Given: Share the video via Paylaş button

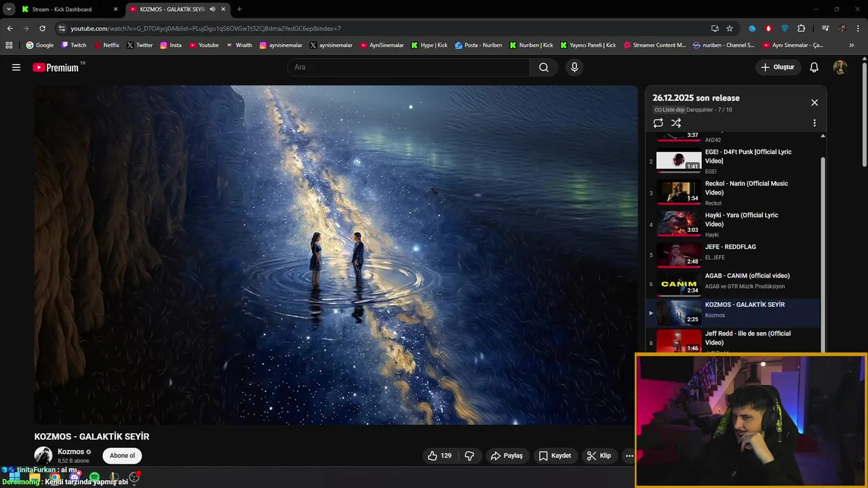Looking at the screenshot, I should 507,455.
